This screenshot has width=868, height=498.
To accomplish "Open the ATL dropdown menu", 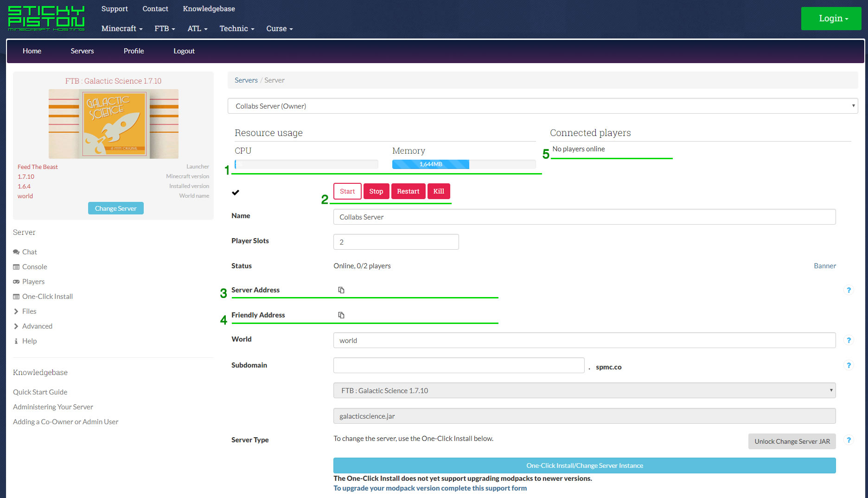I will tap(198, 28).
